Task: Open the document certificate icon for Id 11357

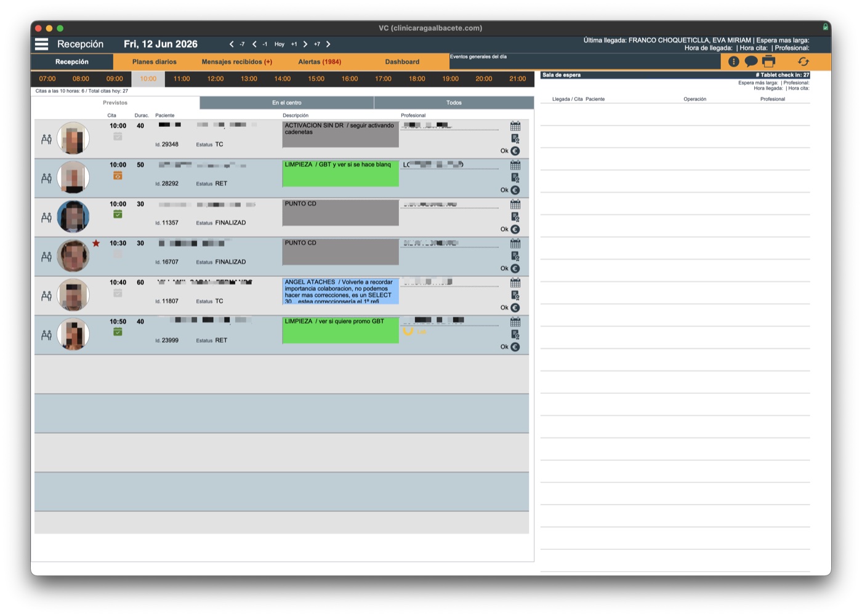Action: pyautogui.click(x=515, y=217)
